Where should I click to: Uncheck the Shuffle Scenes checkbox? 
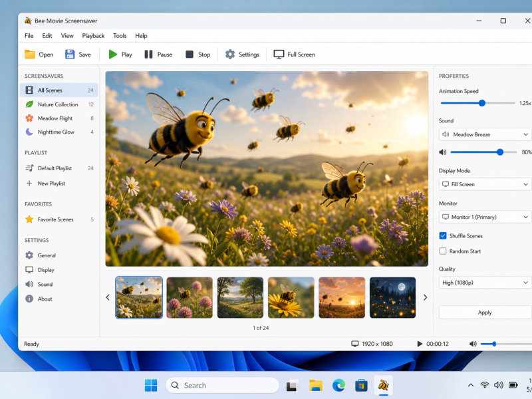click(x=443, y=235)
